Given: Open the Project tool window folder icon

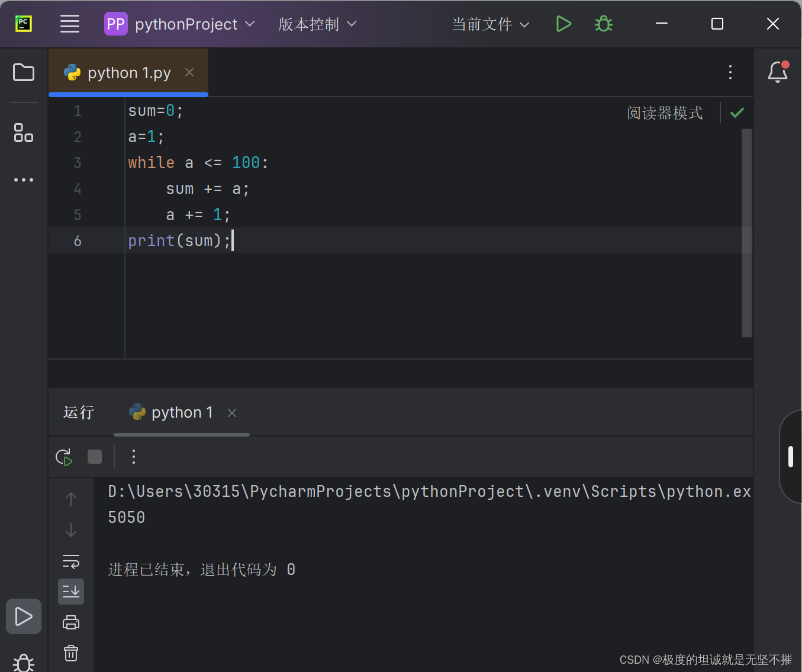Looking at the screenshot, I should click(23, 72).
